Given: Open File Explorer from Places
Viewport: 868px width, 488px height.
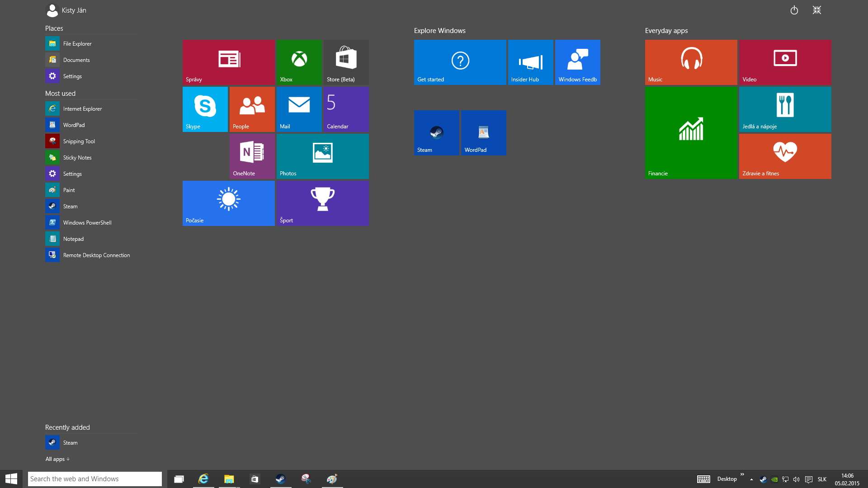Looking at the screenshot, I should coord(91,44).
